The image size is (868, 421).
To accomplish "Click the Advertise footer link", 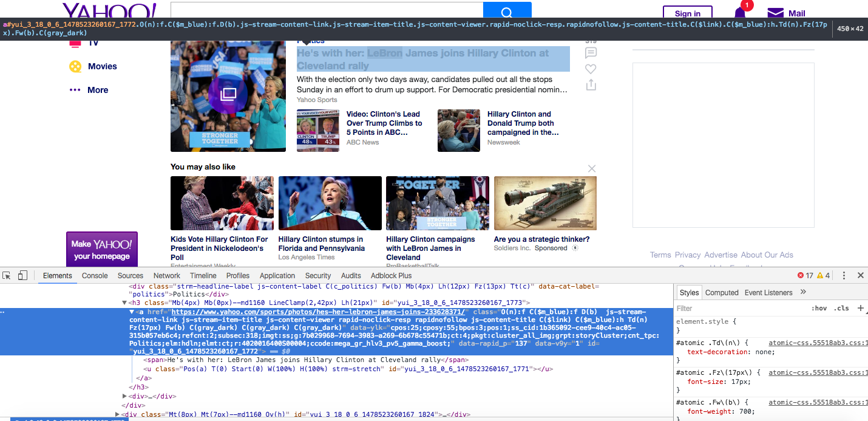I will click(721, 255).
